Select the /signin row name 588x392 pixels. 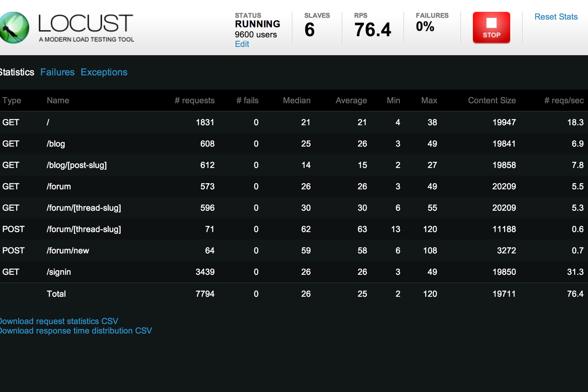59,272
